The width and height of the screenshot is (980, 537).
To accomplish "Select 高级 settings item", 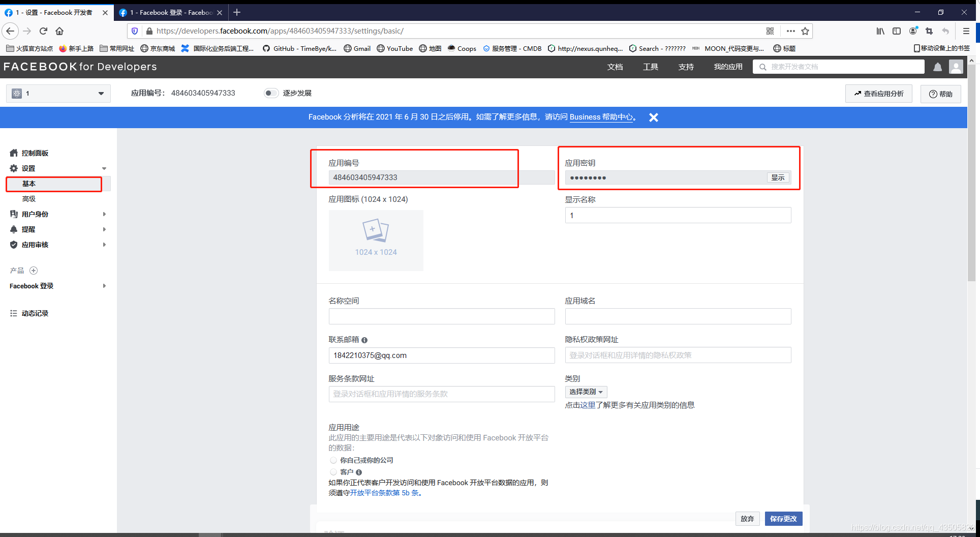I will point(29,199).
